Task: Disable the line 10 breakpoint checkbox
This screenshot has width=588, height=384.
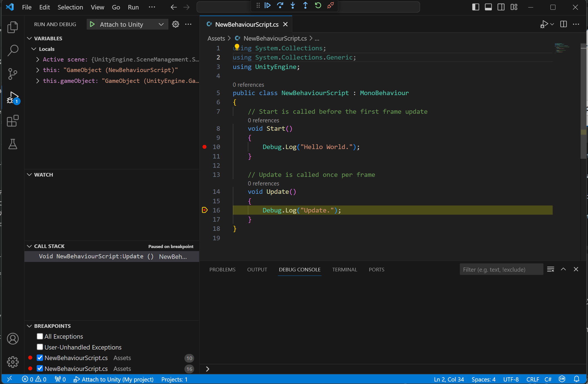Action: tap(40, 358)
